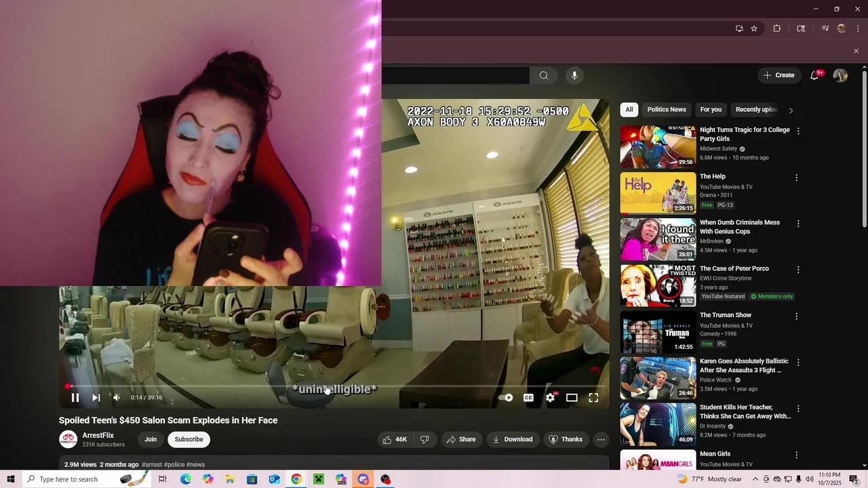Screen dimensions: 868x488
Task: Open Task View on the taskbar
Action: pyautogui.click(x=163, y=479)
